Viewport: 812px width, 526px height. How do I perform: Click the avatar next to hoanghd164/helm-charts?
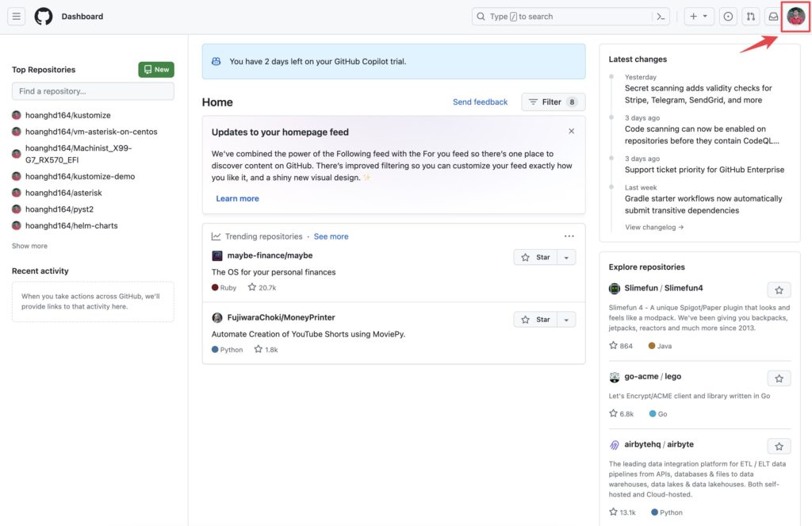[x=17, y=225]
